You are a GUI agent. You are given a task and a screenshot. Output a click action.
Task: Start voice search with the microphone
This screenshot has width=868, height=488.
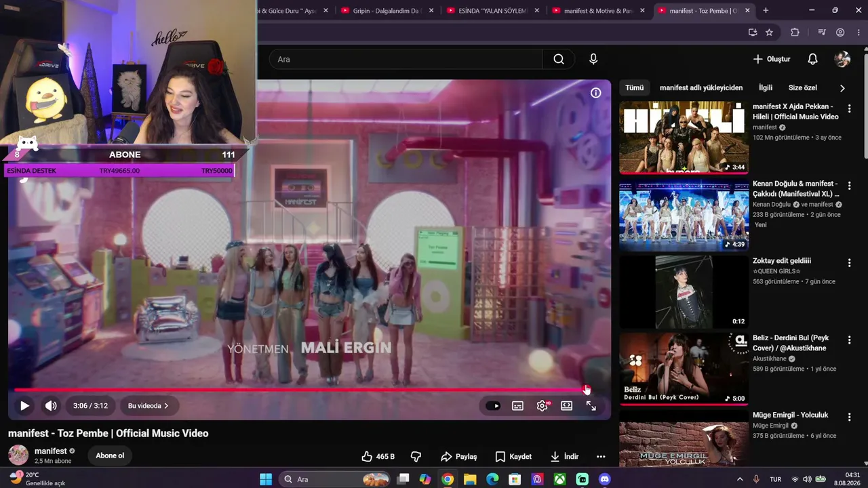tap(593, 59)
